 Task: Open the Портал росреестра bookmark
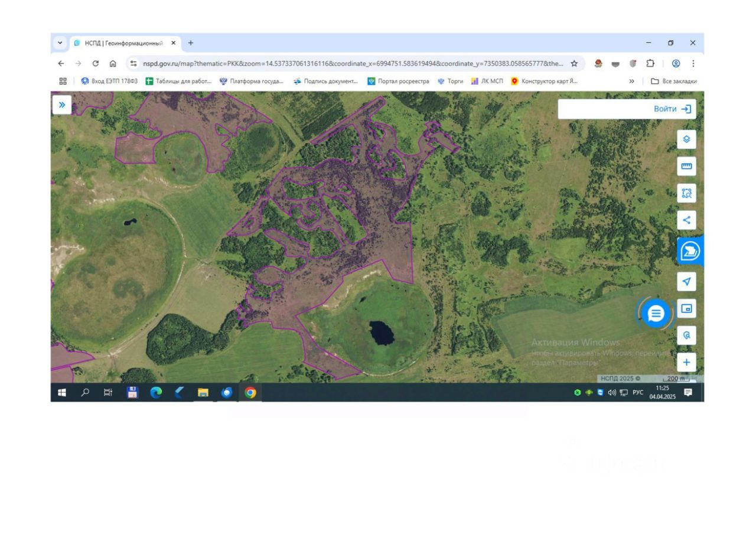tap(398, 82)
